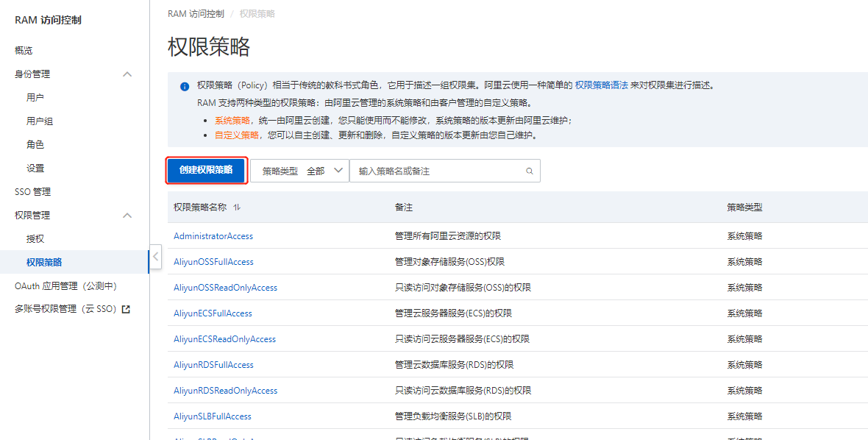Open OAuth 应用管理 (公测中)
The width and height of the screenshot is (868, 440).
click(x=66, y=286)
